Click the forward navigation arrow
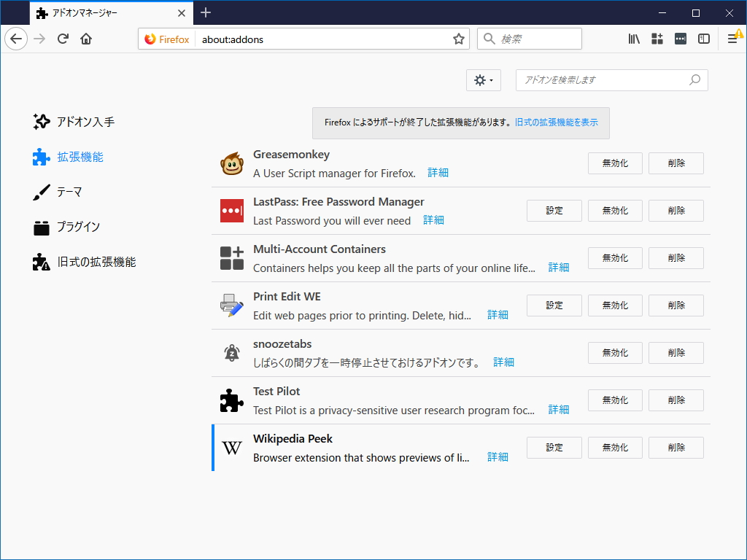The width and height of the screenshot is (747, 560). (39, 39)
